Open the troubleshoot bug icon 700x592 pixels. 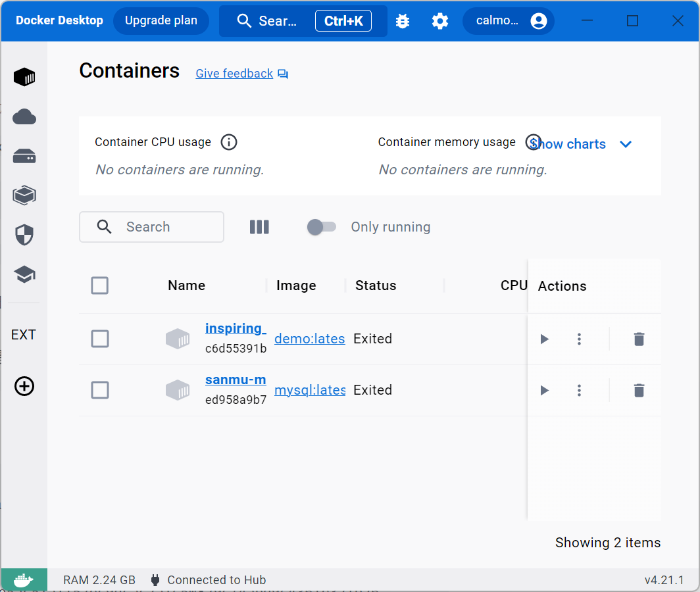[x=403, y=21]
